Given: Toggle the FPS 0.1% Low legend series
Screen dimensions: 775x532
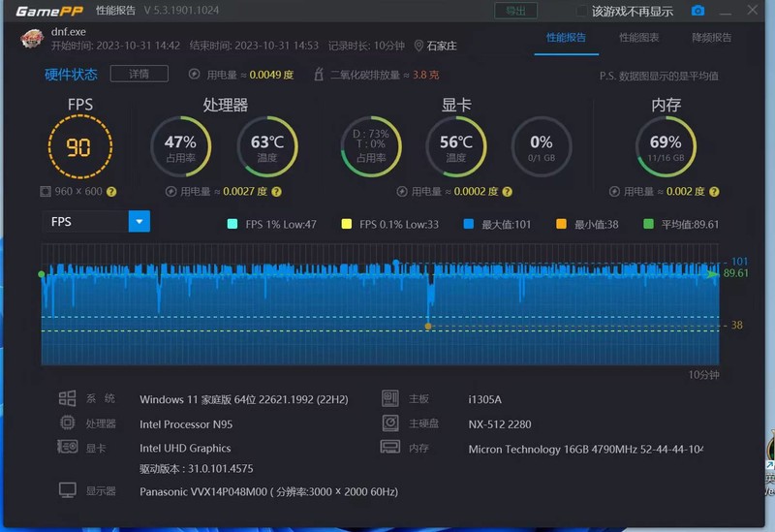Looking at the screenshot, I should 346,224.
